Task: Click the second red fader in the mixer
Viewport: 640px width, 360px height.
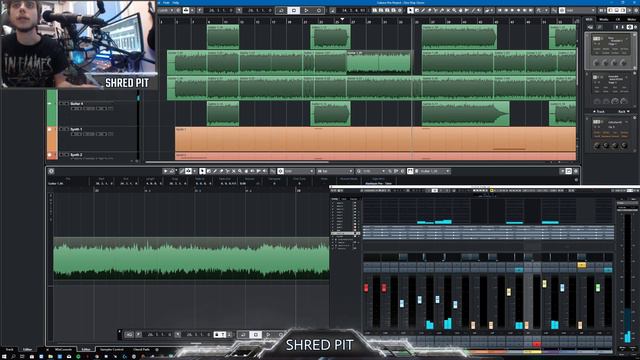Action: (384, 288)
